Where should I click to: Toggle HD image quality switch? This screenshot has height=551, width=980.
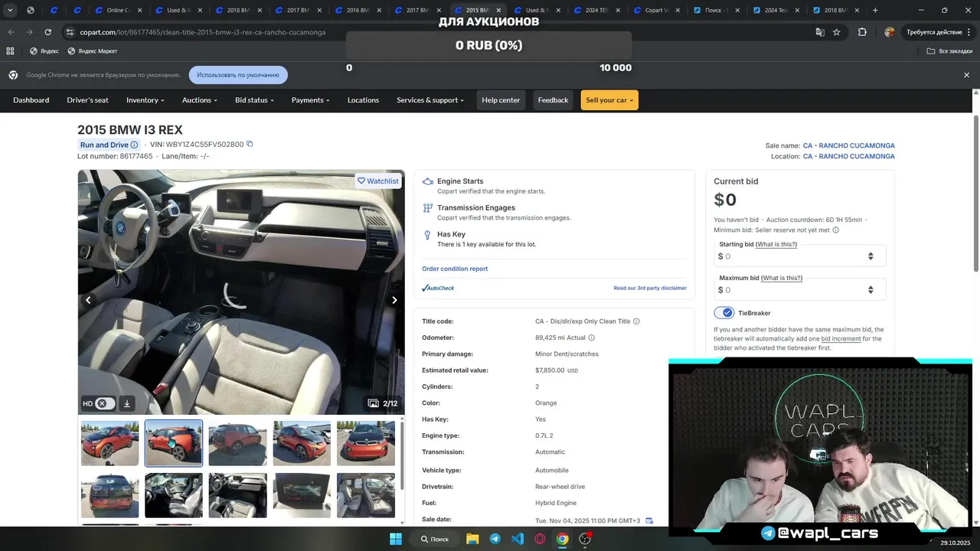click(x=105, y=403)
